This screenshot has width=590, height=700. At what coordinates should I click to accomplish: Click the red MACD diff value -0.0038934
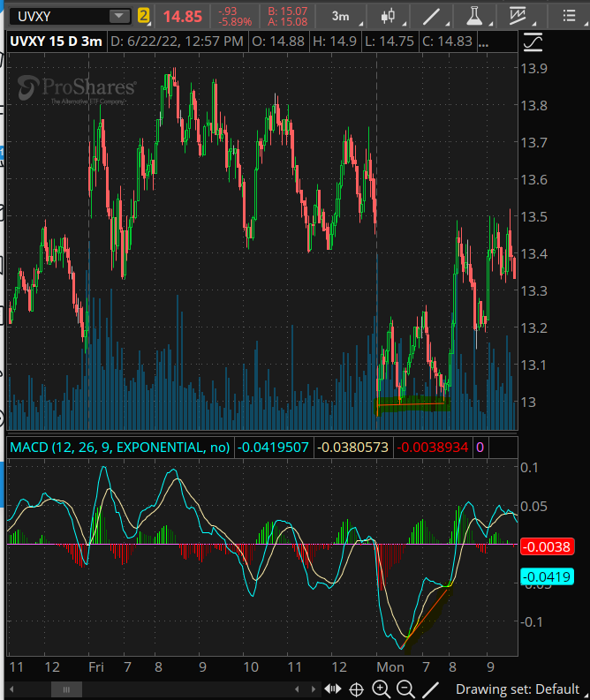tap(432, 448)
